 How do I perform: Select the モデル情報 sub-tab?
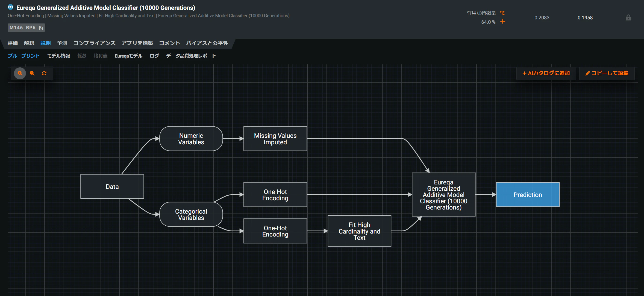pos(58,56)
